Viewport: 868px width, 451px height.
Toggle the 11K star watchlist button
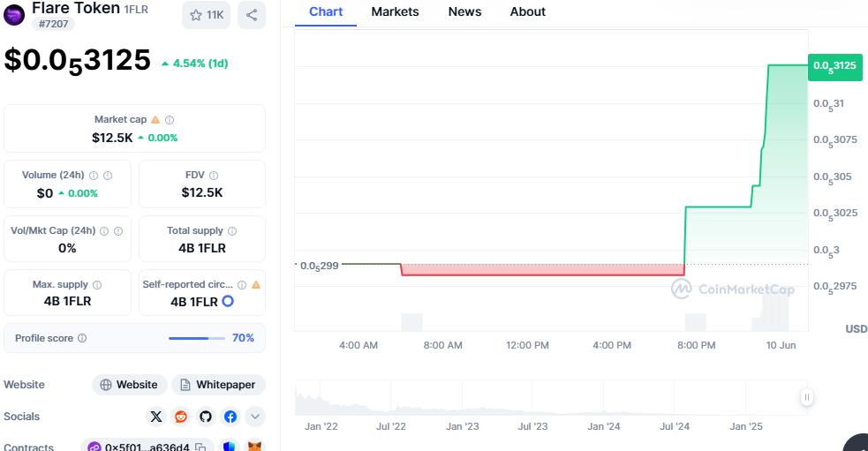click(x=206, y=15)
